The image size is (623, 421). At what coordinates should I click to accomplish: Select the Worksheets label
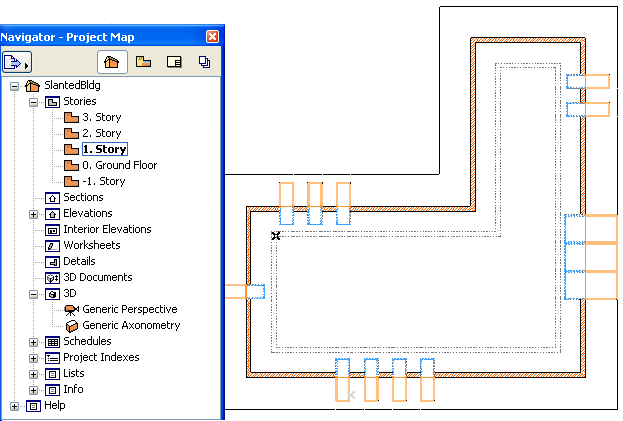pyautogui.click(x=92, y=245)
